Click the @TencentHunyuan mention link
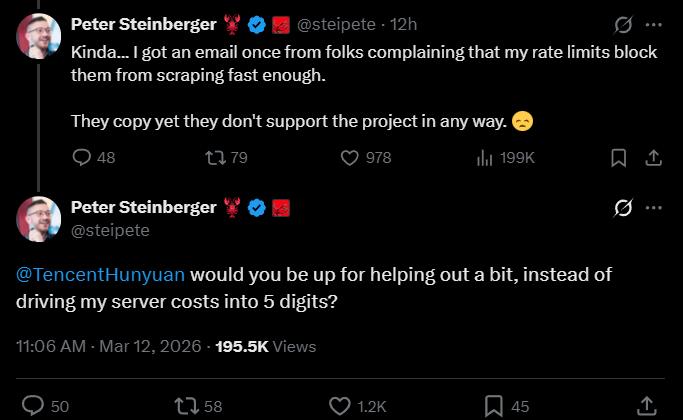This screenshot has width=683, height=420. (x=100, y=275)
